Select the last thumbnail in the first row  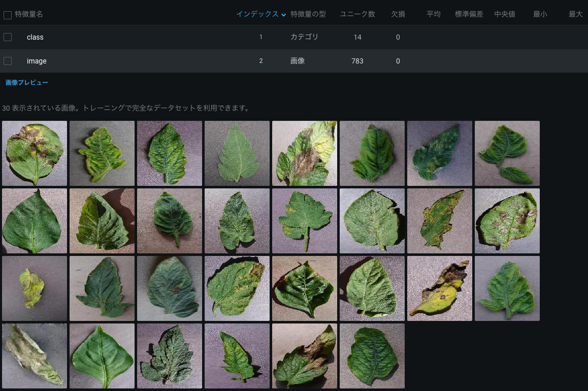pyautogui.click(x=507, y=153)
